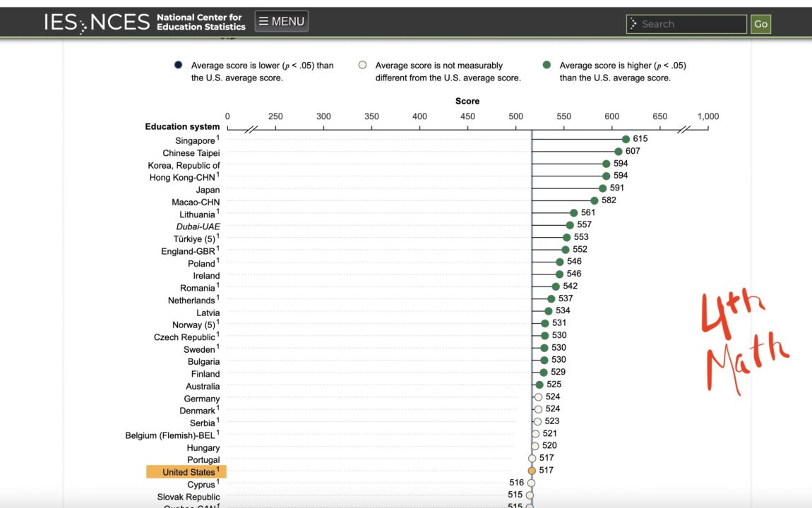Screen dimensions: 812x508
Task: Click the footnote superscript beside Singapore
Action: pyautogui.click(x=218, y=138)
